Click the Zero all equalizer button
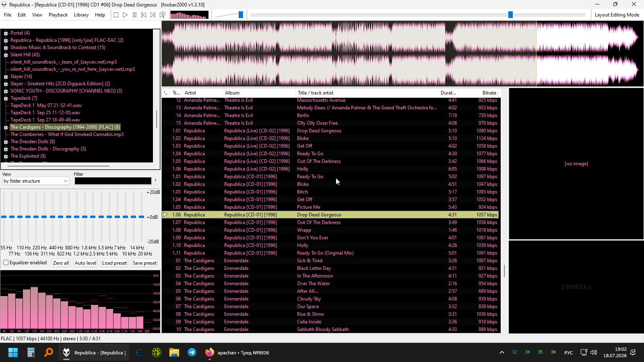Viewport: 644px width, 362px height. tap(61, 263)
